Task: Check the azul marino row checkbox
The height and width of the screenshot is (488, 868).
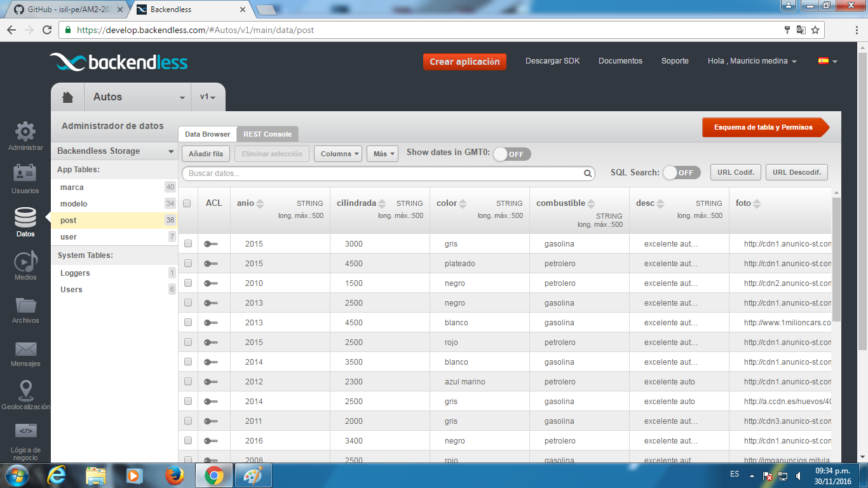Action: [188, 381]
